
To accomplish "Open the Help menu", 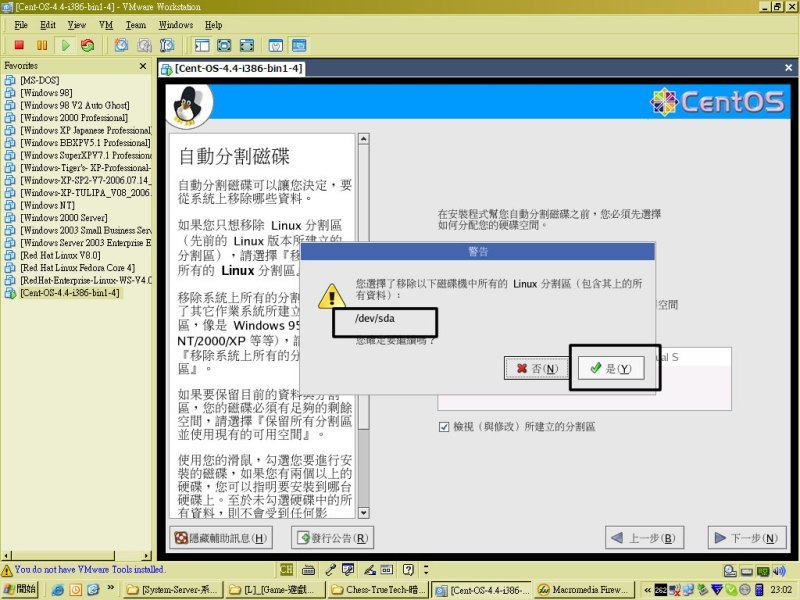I will (x=214, y=25).
